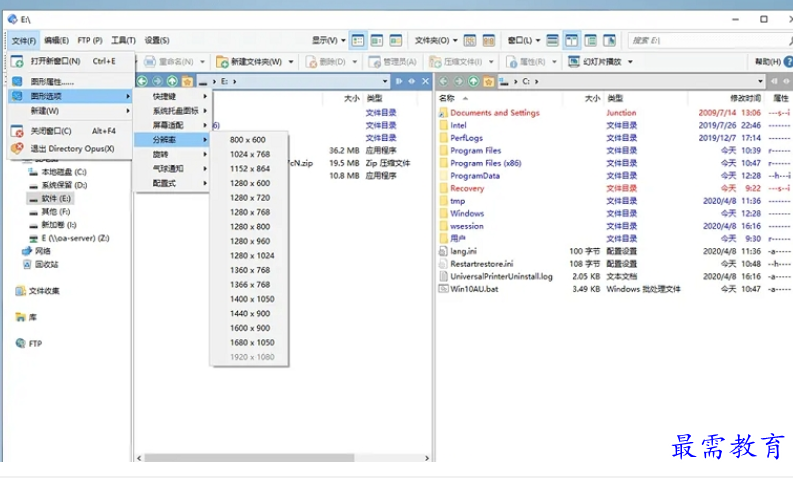Open the 文件(F) menu

(x=23, y=40)
